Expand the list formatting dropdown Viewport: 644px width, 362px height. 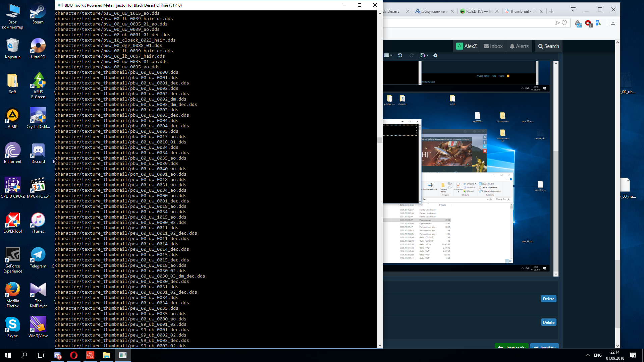click(388, 55)
